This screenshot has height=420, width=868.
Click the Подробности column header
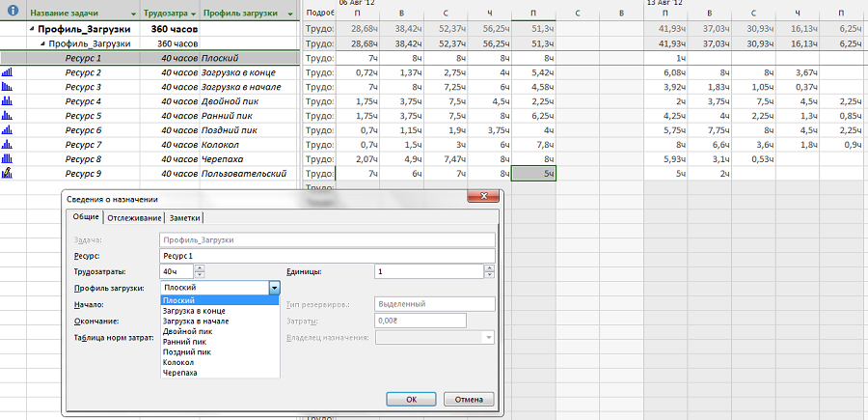(320, 12)
